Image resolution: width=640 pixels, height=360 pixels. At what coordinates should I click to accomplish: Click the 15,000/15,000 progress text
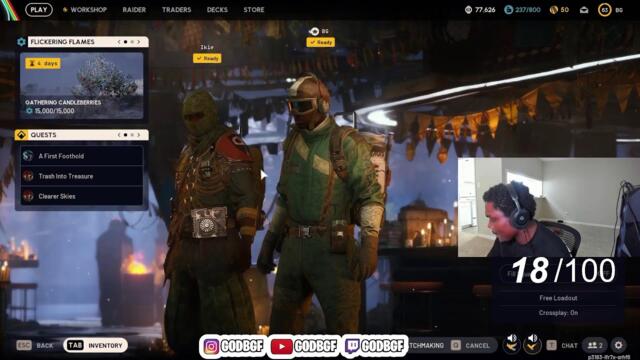coord(54,111)
